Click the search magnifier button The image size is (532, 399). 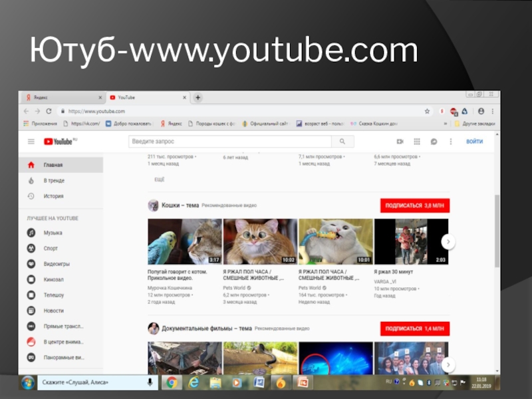pyautogui.click(x=342, y=142)
